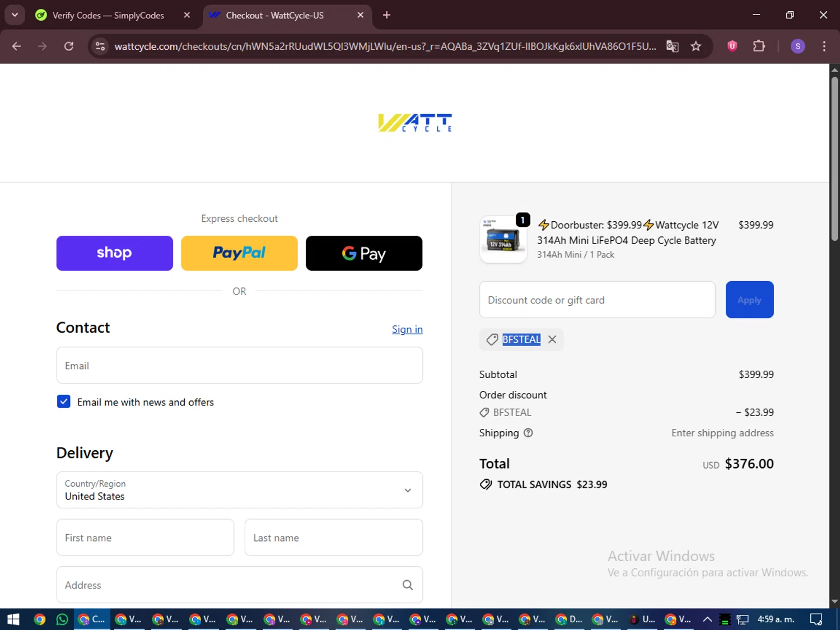The image size is (840, 630).
Task: Focus the wattcycle.com address bar
Action: [x=385, y=46]
